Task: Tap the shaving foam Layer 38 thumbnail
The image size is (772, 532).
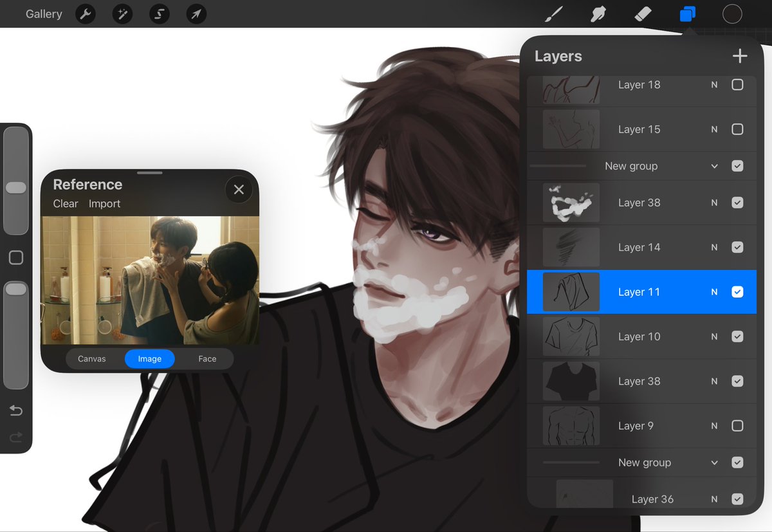Action: [x=571, y=203]
